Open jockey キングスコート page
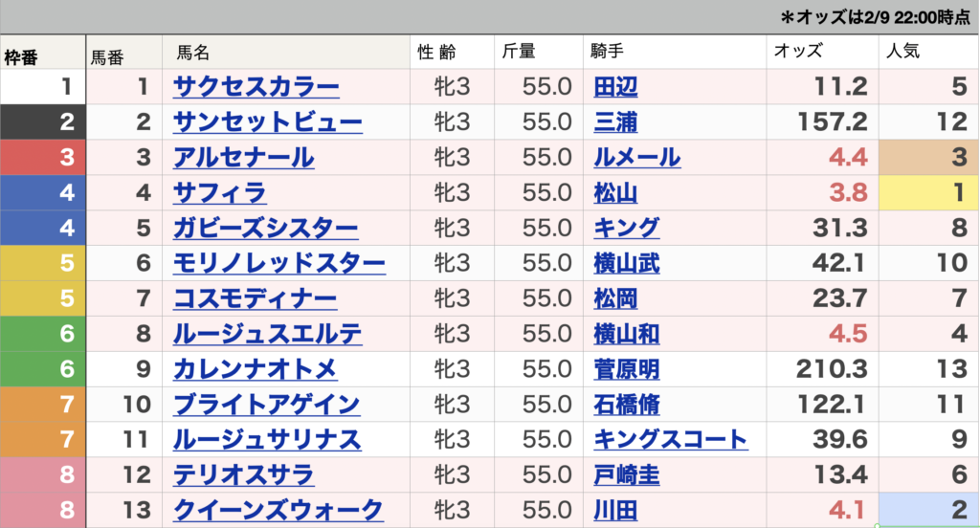The image size is (980, 528). pos(670,439)
